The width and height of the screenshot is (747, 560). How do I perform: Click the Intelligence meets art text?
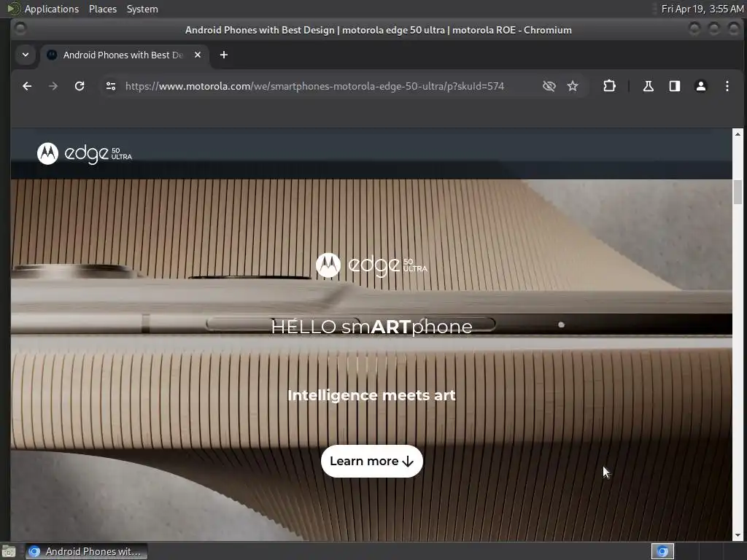click(x=371, y=395)
